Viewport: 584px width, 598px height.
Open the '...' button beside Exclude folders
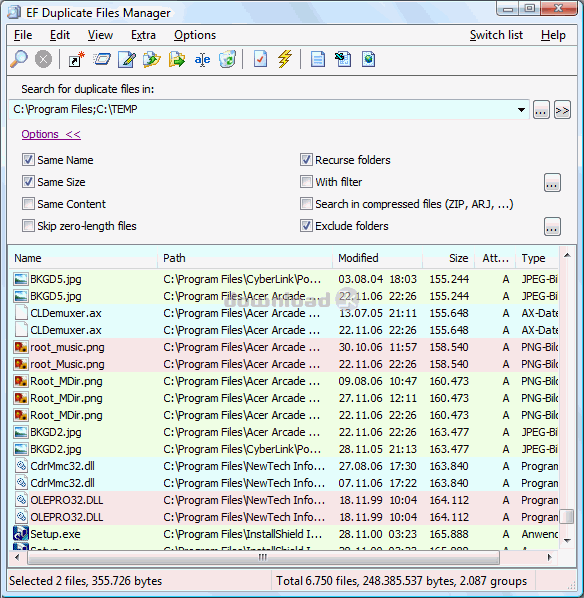[x=552, y=227]
